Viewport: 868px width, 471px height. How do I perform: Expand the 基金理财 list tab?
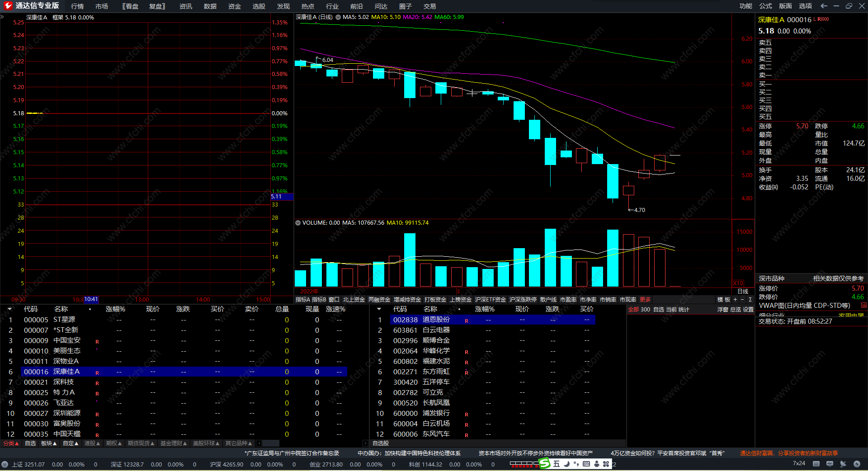(x=174, y=443)
